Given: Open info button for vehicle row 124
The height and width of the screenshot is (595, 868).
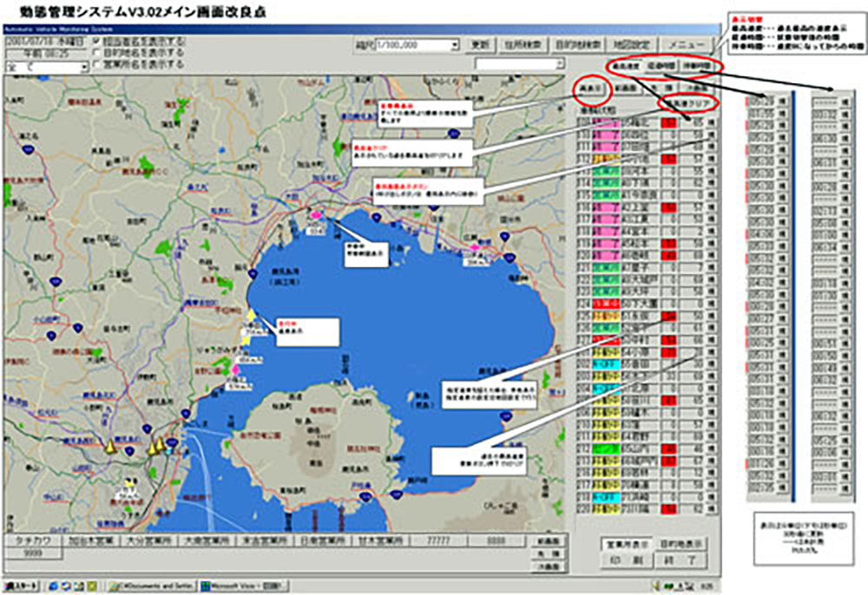Looking at the screenshot, I should coord(711,304).
